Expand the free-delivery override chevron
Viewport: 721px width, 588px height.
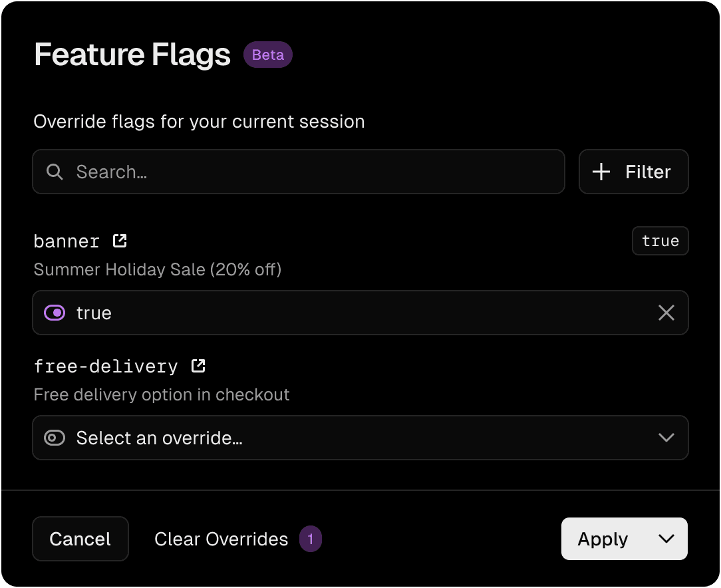tap(666, 438)
